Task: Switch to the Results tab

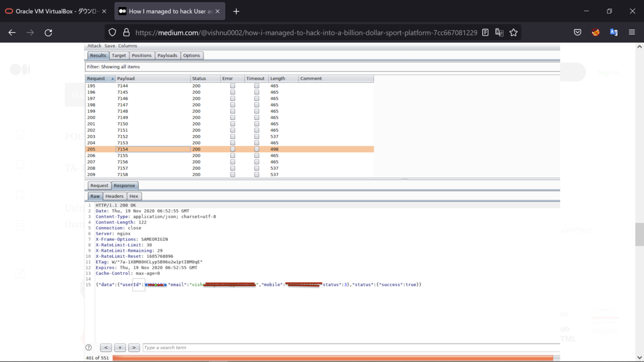Action: tap(98, 55)
